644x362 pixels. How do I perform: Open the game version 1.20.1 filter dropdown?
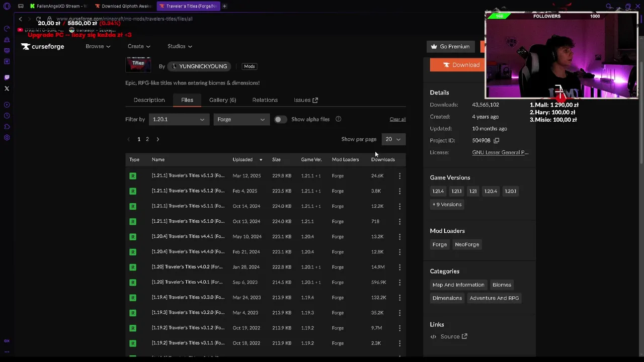tap(179, 119)
